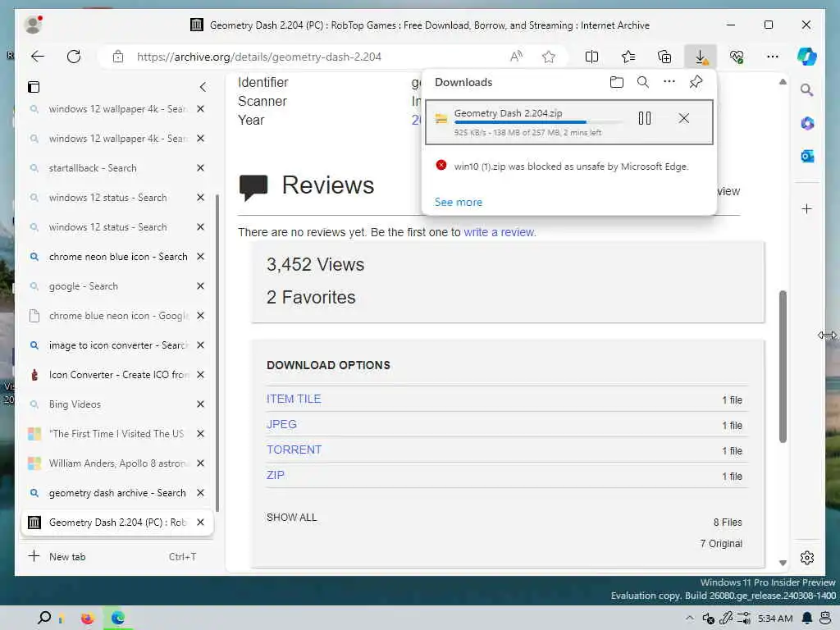Pause the Geometry Dash 2.204.zip download
840x630 pixels.
[645, 118]
